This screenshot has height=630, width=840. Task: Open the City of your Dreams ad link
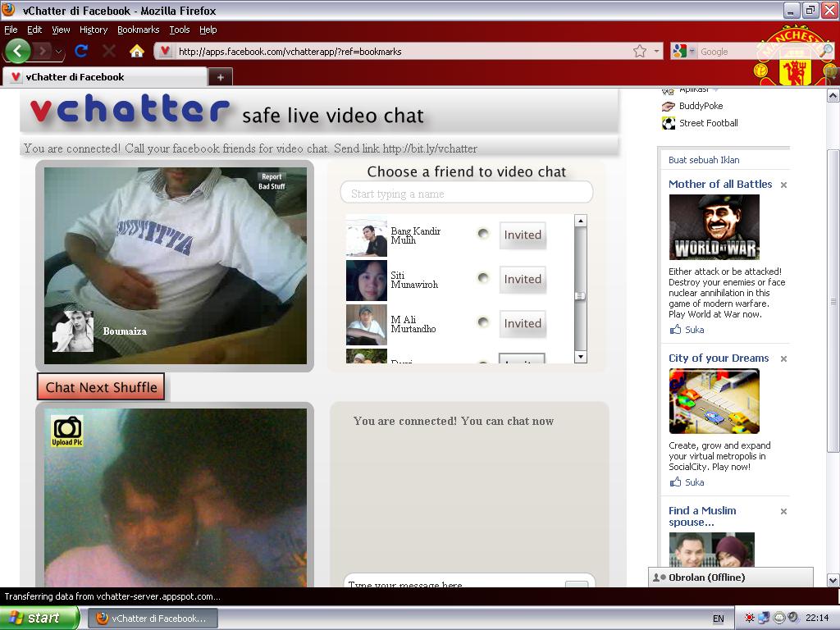tap(719, 358)
